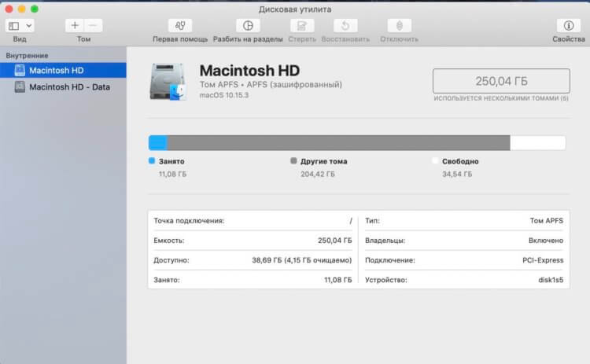Click the gray Другие тома legend swatch
This screenshot has width=590, height=364.
click(x=294, y=161)
